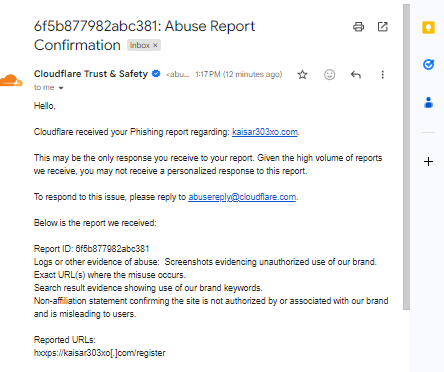
Task: Open Google Tasks in the side panel
Action: [x=428, y=64]
